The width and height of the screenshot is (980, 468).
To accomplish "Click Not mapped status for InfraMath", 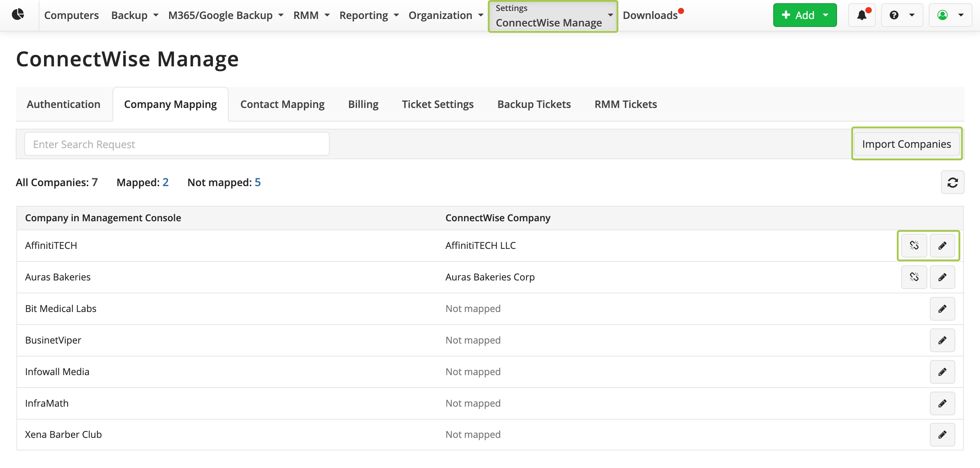I will [473, 404].
